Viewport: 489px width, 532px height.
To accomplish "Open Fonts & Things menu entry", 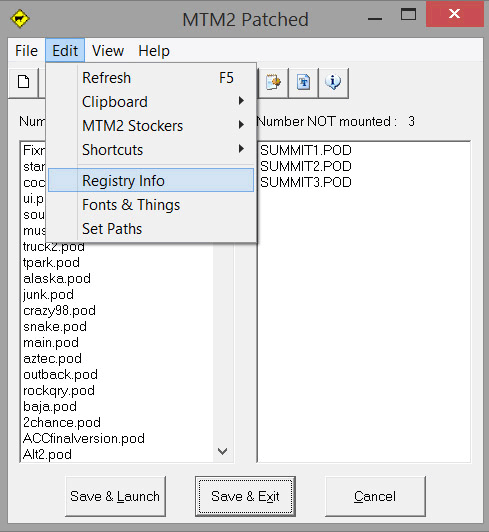I will (x=151, y=205).
